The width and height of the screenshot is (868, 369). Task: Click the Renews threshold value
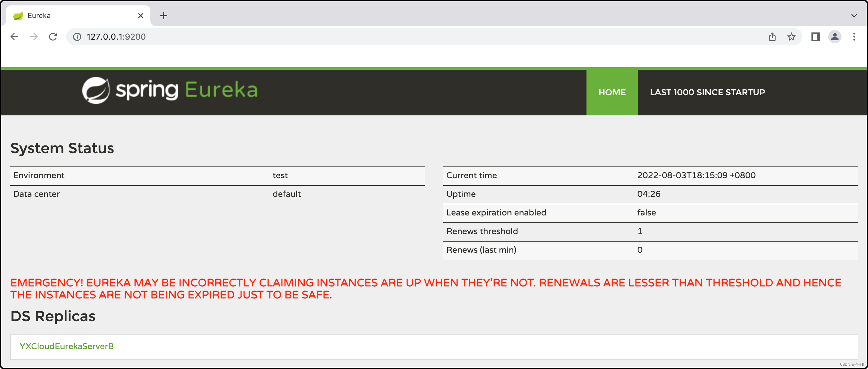pos(640,231)
